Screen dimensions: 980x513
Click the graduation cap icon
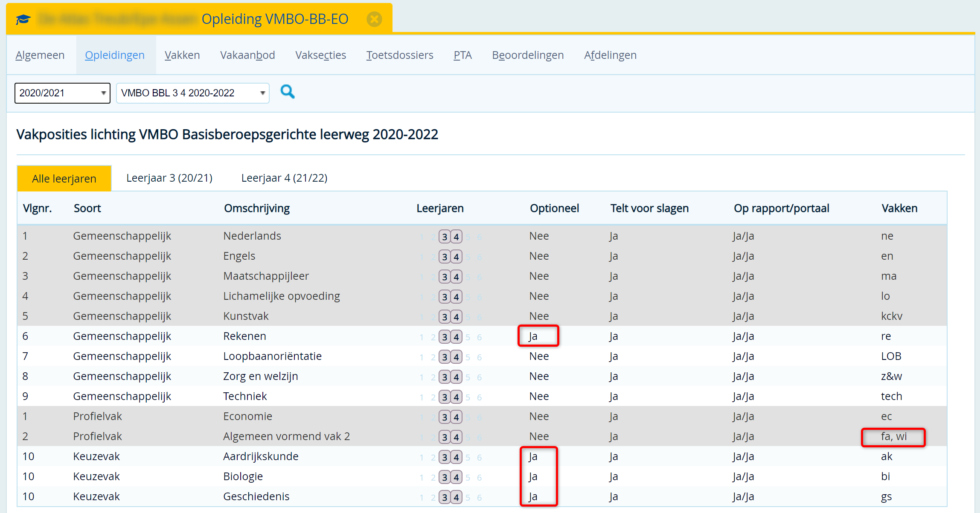[x=23, y=19]
